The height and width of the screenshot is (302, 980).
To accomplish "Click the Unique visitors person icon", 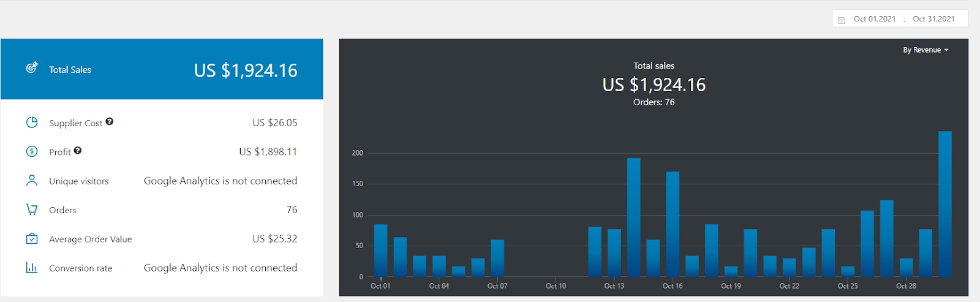I will (x=32, y=180).
